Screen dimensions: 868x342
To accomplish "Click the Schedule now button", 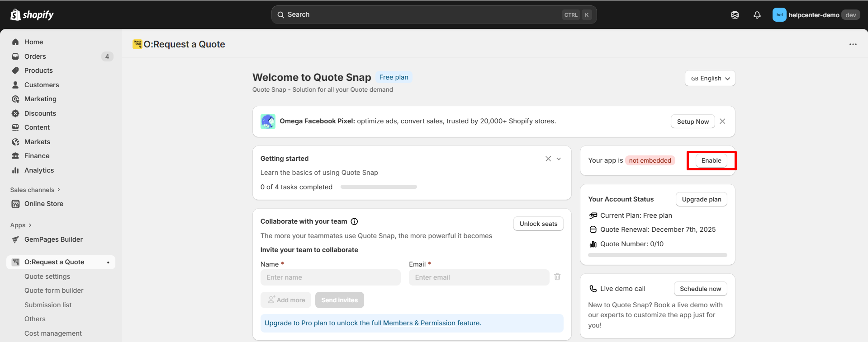I will tap(700, 289).
